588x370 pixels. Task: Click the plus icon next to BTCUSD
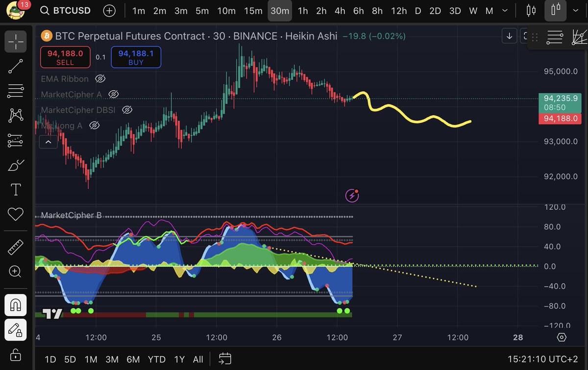110,11
